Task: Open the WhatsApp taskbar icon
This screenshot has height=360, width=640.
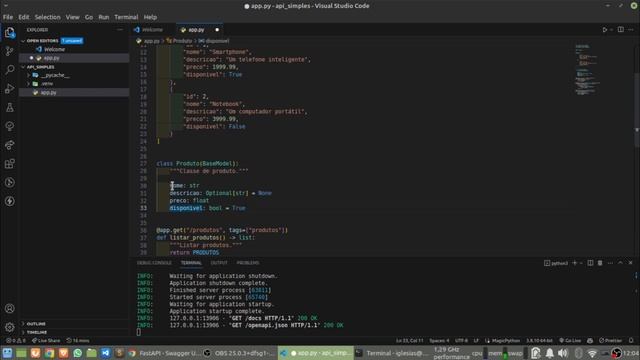Action: coord(78,353)
